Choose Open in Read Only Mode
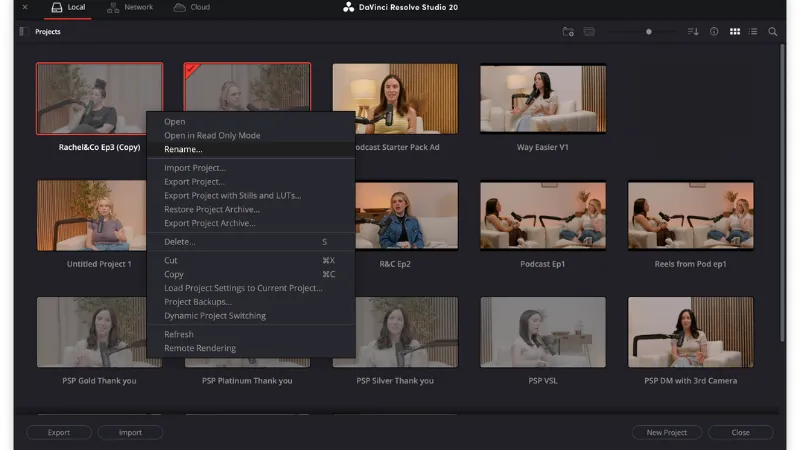800x450 pixels. pos(251,135)
